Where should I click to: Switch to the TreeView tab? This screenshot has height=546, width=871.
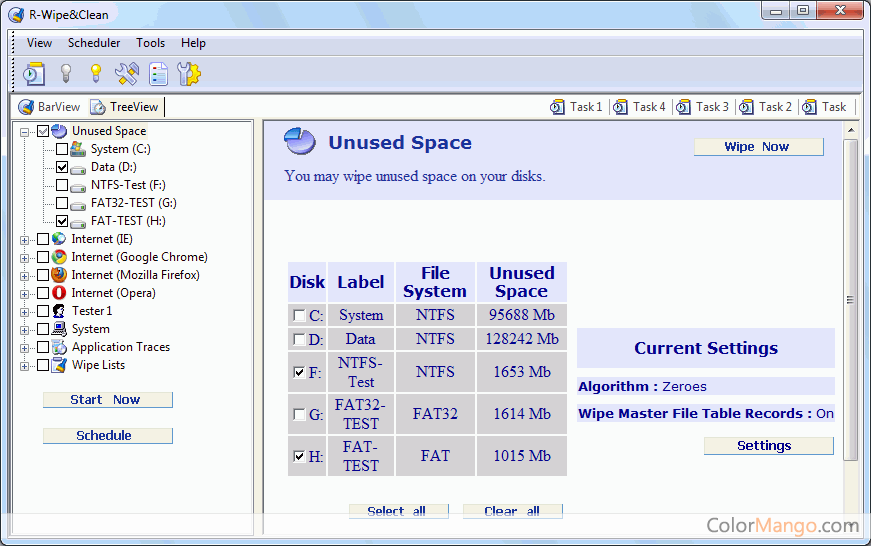pyautogui.click(x=125, y=107)
